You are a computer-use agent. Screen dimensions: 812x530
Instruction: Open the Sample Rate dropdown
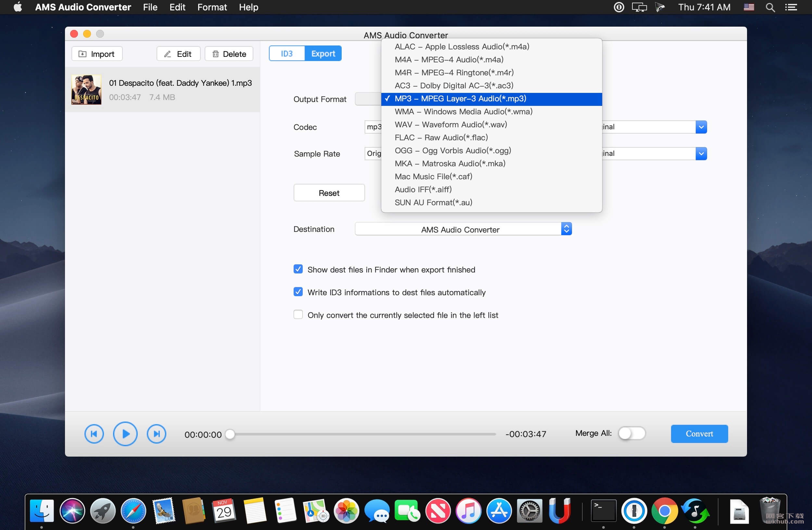coord(373,154)
